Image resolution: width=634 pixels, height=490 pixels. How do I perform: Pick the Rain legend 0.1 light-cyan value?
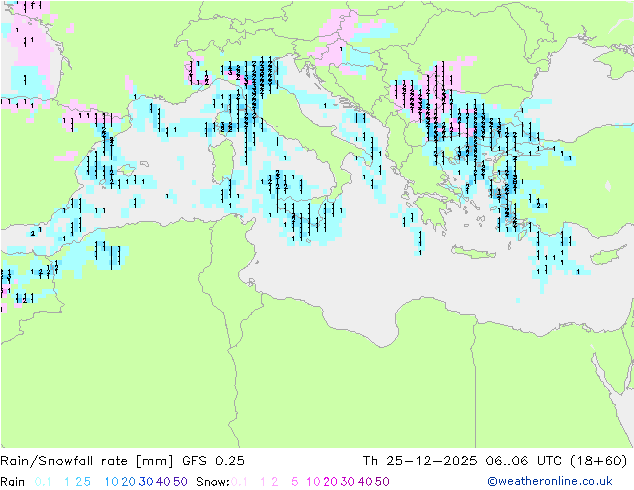(43, 482)
